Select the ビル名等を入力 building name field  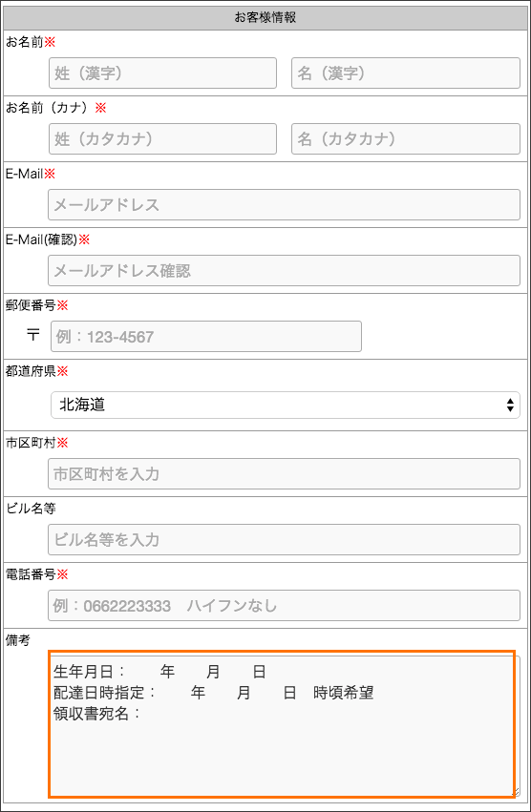285,540
